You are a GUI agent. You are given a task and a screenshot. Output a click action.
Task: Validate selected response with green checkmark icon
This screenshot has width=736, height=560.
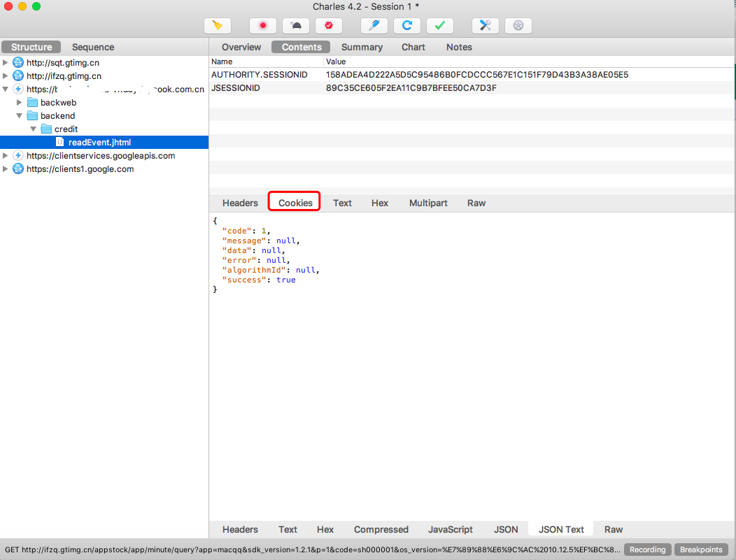(440, 25)
